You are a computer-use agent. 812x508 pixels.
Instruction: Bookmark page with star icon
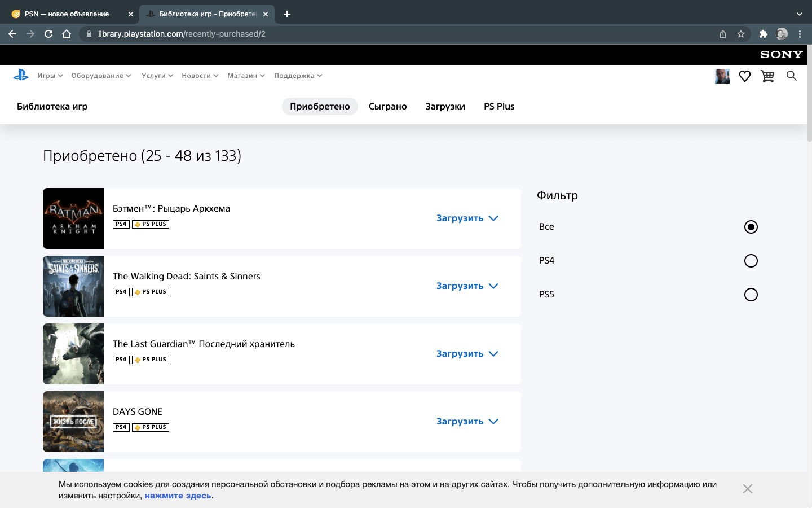pyautogui.click(x=741, y=34)
